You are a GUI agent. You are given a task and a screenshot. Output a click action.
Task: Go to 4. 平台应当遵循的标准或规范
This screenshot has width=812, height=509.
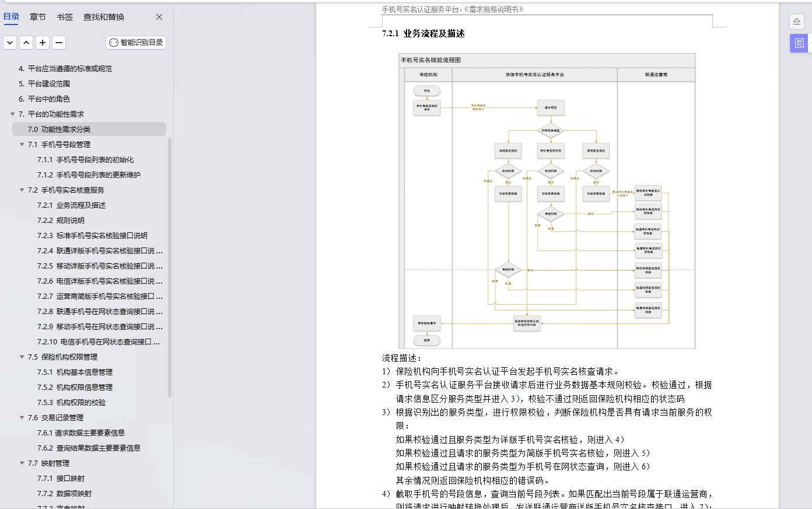click(65, 68)
